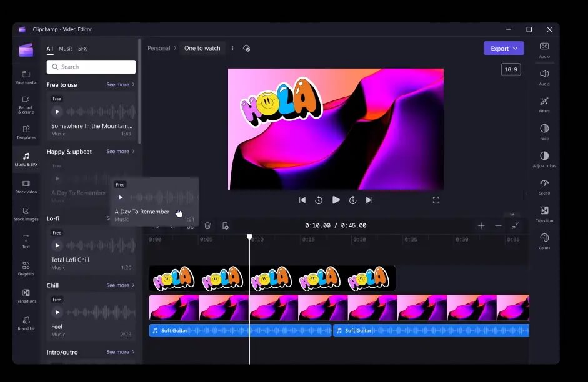Open the Adjust colors panel

[544, 156]
